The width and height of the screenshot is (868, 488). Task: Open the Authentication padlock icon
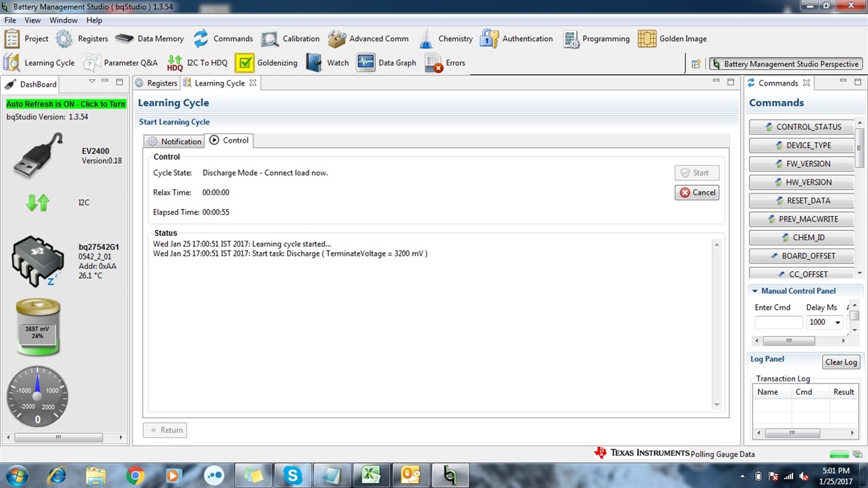point(489,39)
